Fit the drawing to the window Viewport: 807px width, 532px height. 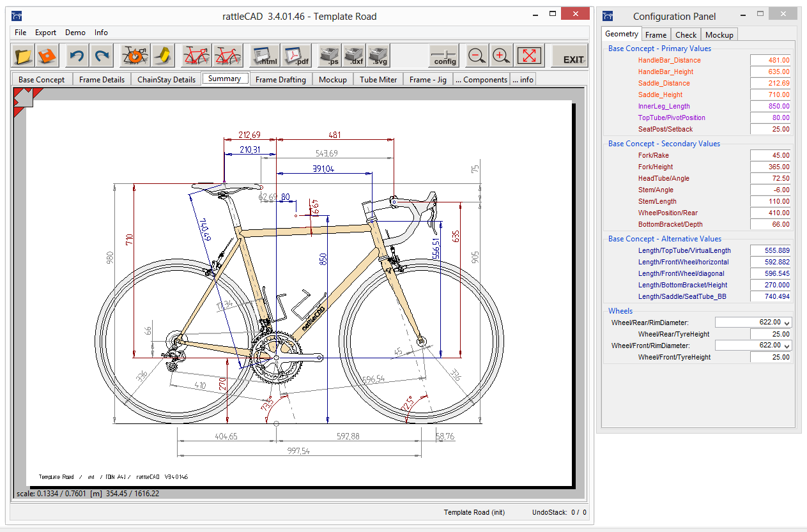(x=529, y=56)
